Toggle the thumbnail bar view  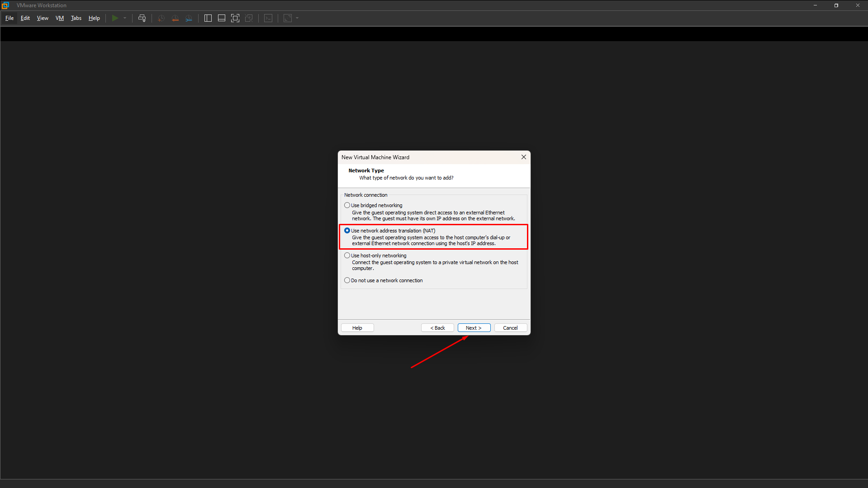click(x=221, y=18)
